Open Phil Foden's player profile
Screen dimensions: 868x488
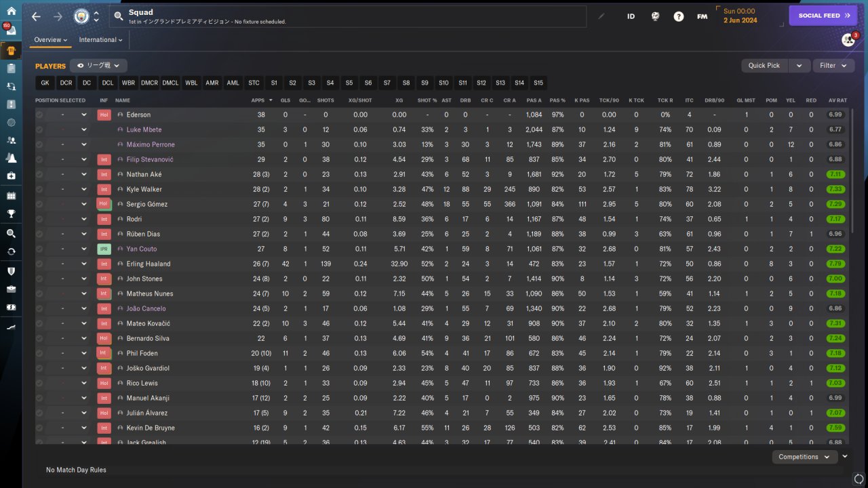[142, 353]
